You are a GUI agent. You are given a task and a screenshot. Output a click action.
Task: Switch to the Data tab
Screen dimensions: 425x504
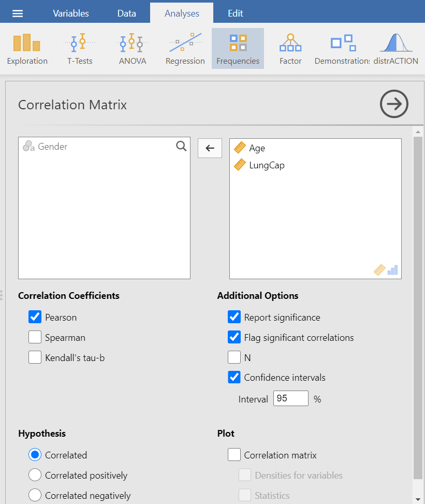(x=126, y=13)
